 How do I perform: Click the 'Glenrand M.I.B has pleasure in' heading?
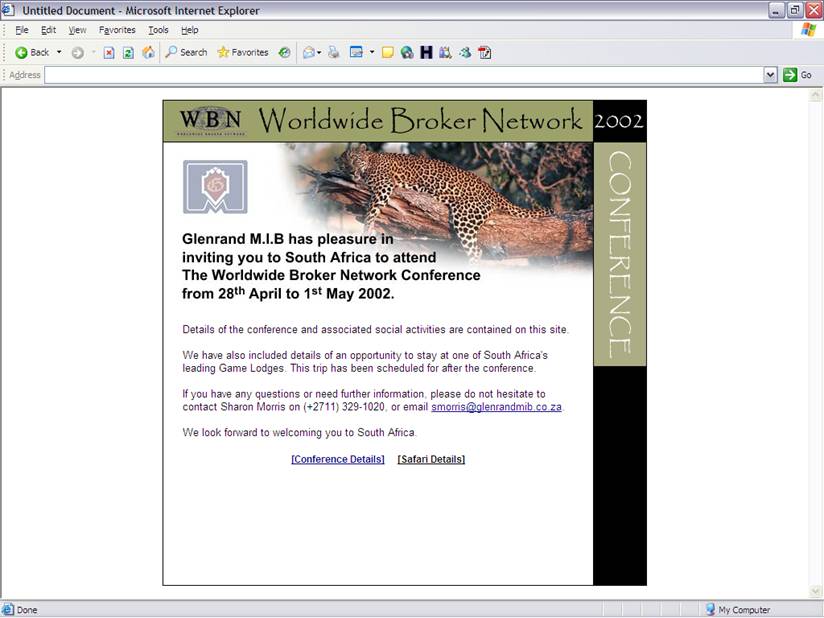287,239
